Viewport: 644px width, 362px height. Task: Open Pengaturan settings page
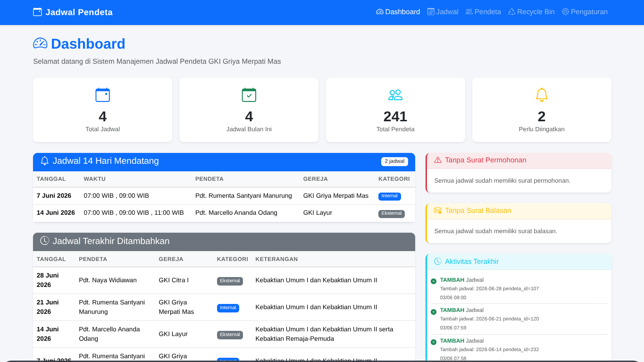(585, 12)
